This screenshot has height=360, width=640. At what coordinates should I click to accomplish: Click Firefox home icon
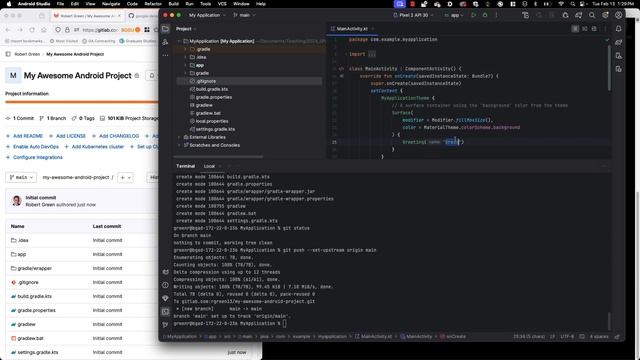(44, 30)
